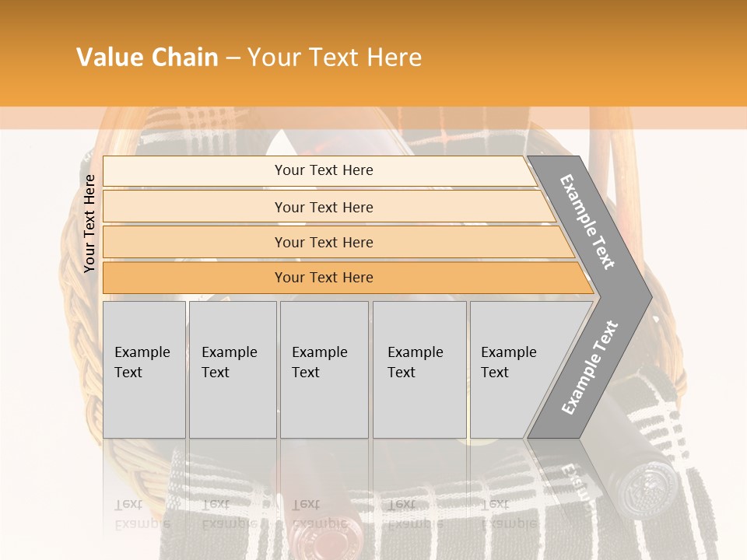The width and height of the screenshot is (747, 560).
Task: Select the middle gray "Example Text" box
Action: [324, 369]
